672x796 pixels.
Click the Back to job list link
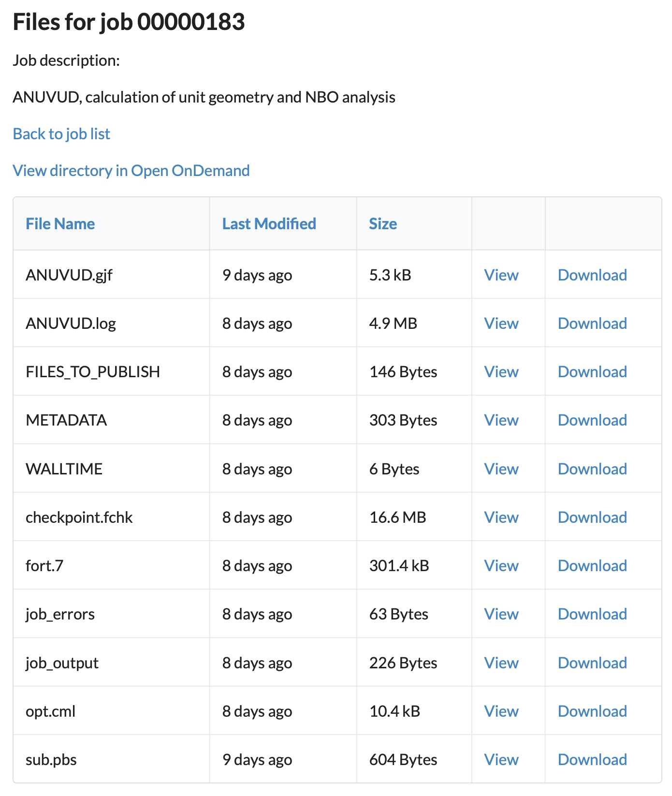[61, 134]
